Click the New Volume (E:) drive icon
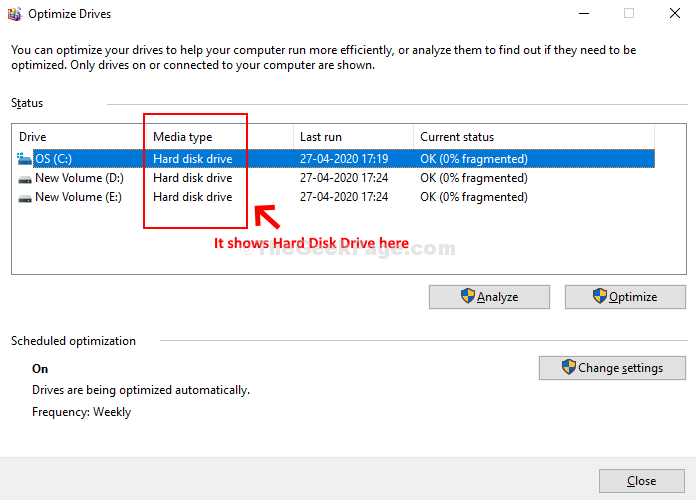696x500 pixels. coord(25,198)
